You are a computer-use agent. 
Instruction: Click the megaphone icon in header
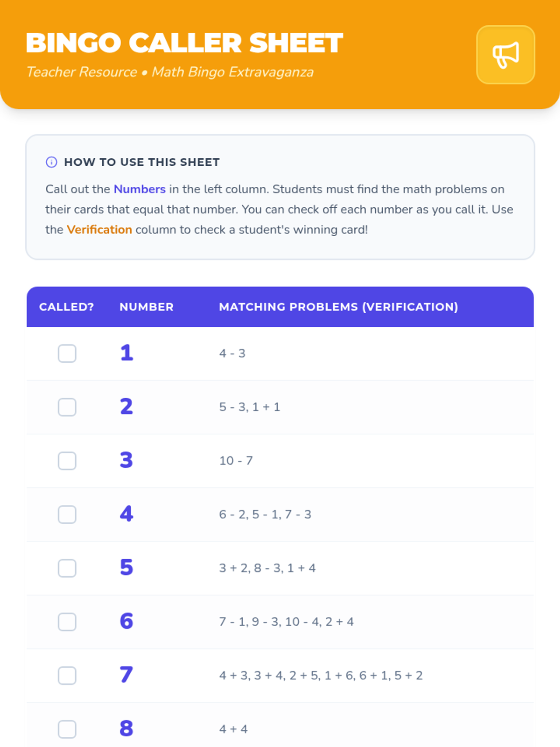coord(505,55)
